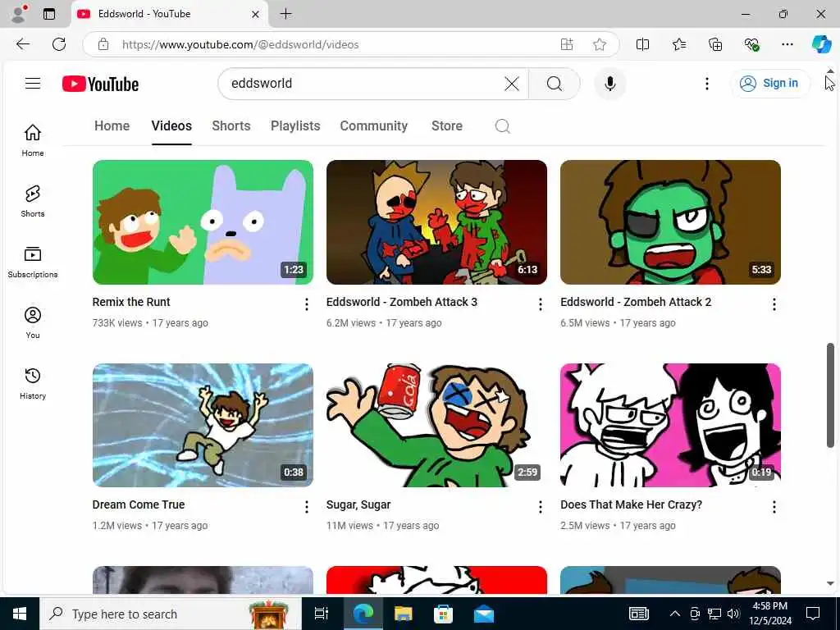Open the Edge profile icon
The height and width of the screenshot is (630, 840).
[20, 14]
